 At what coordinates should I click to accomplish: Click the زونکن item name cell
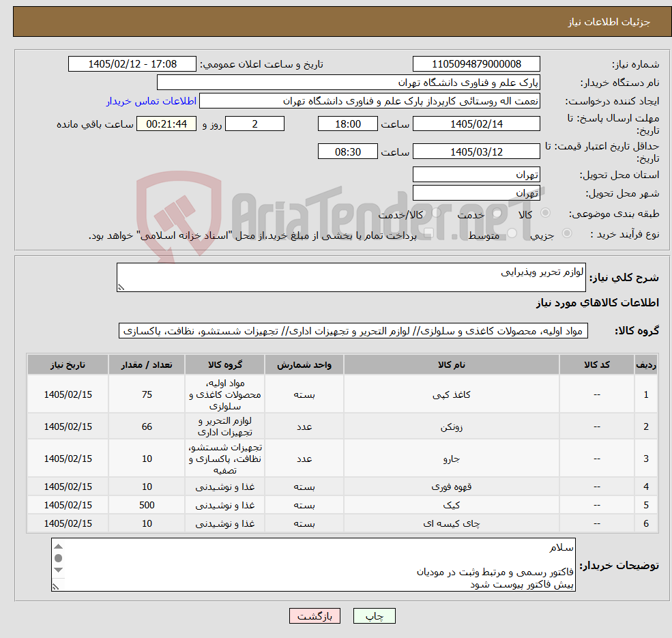(x=451, y=426)
